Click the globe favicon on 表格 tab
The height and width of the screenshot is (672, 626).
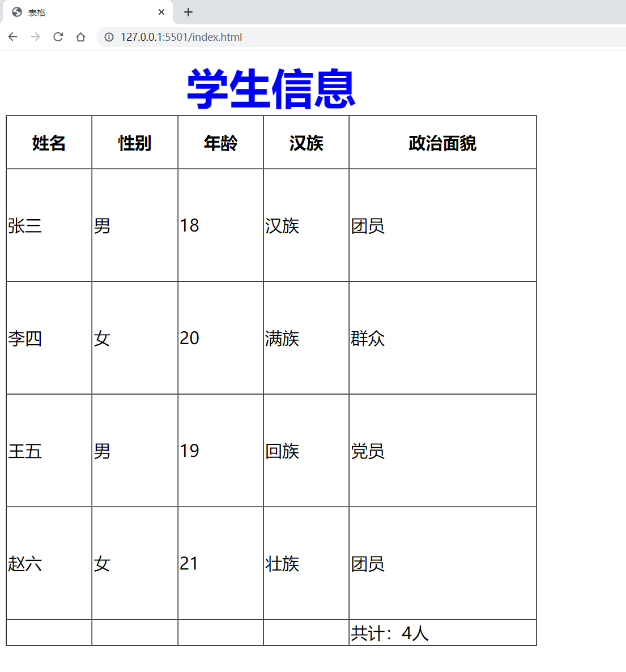(17, 12)
